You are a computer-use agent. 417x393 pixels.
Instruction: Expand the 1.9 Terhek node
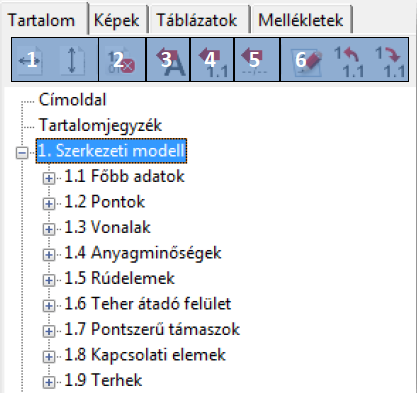(49, 382)
